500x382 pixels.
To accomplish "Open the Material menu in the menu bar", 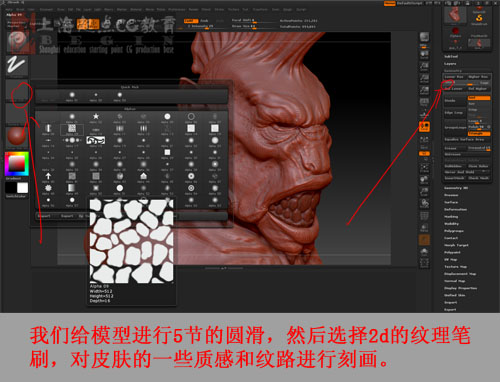I will [x=136, y=9].
